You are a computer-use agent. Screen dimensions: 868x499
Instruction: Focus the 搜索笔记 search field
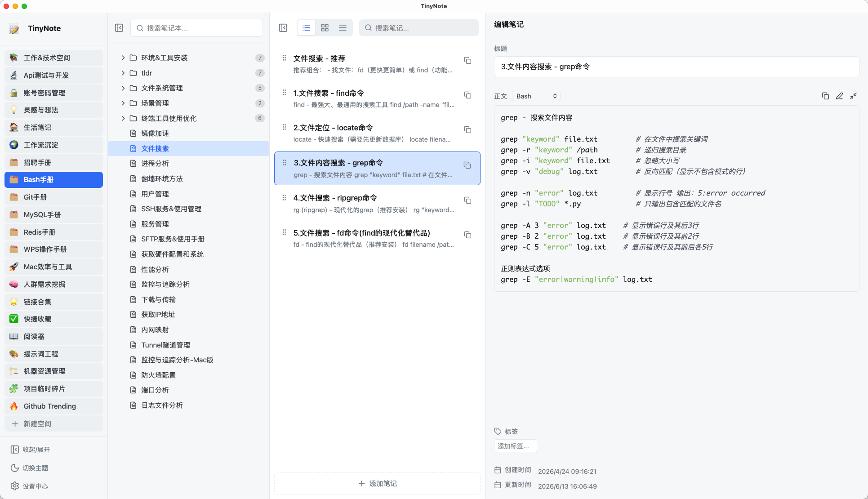418,28
